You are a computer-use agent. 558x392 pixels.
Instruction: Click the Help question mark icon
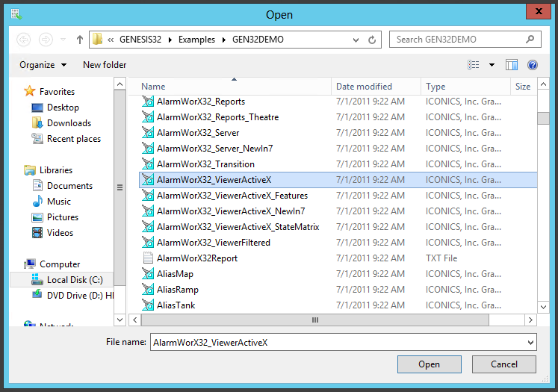pos(533,65)
